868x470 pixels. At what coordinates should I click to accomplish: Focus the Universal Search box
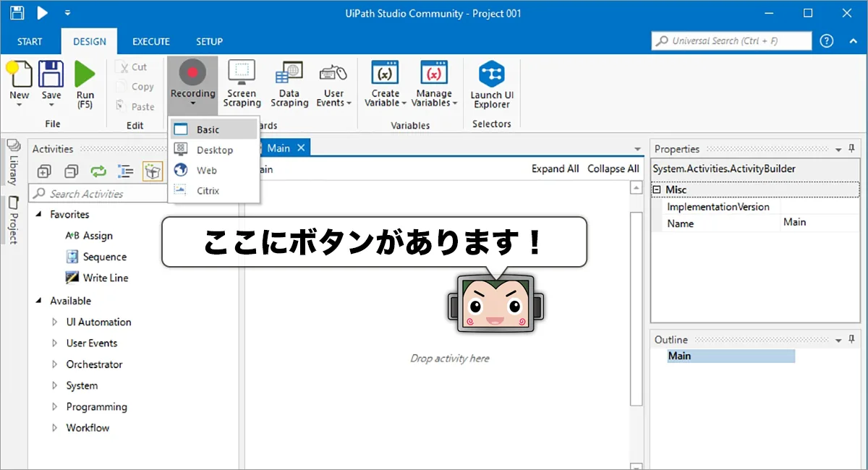click(x=731, y=41)
